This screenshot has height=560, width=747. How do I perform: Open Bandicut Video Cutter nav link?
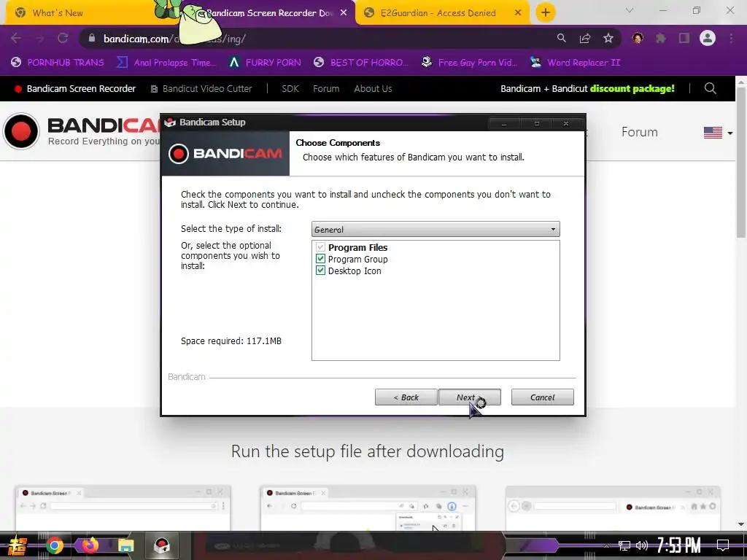pos(201,88)
